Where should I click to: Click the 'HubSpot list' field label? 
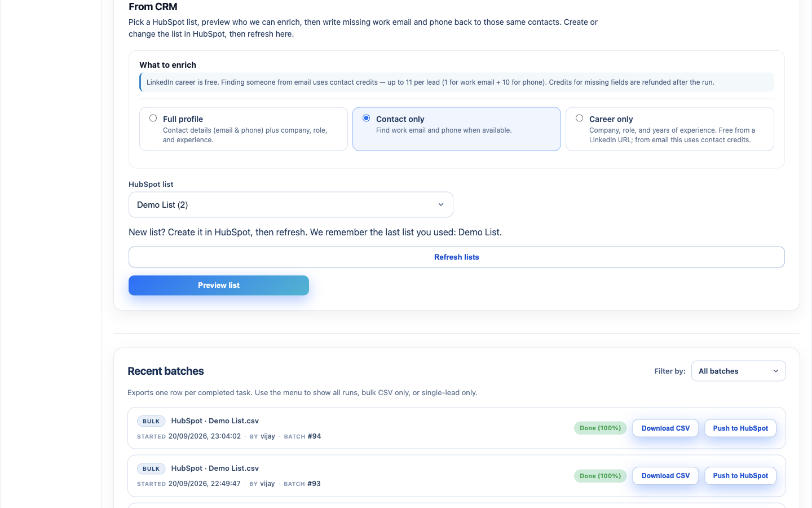pyautogui.click(x=151, y=185)
